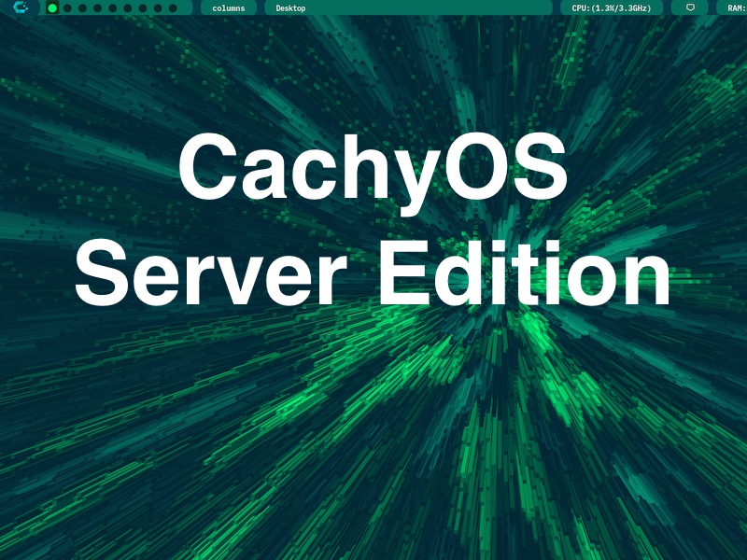The image size is (747, 560).
Task: Click the RAM usage widget
Action: [x=732, y=7]
